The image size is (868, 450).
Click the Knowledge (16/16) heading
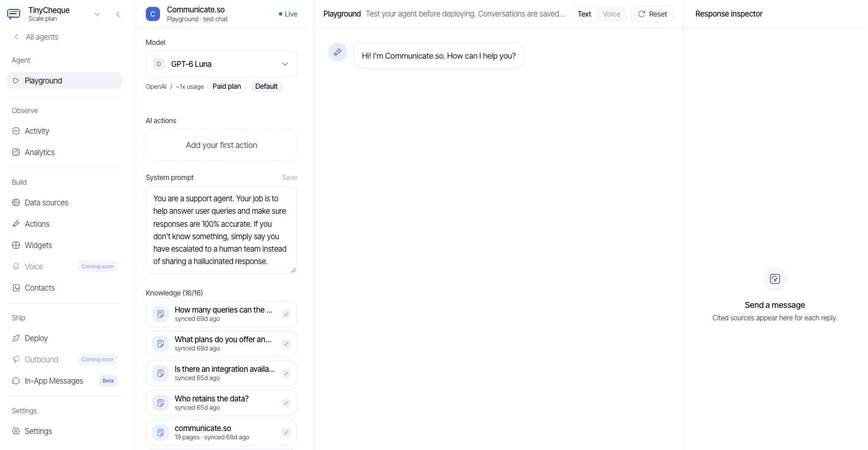click(174, 293)
